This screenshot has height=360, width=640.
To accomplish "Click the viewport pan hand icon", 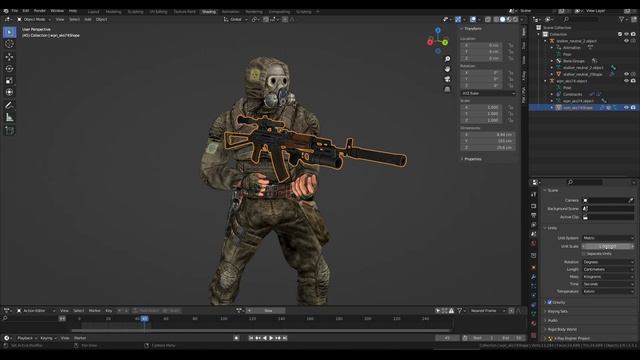I will (x=447, y=69).
